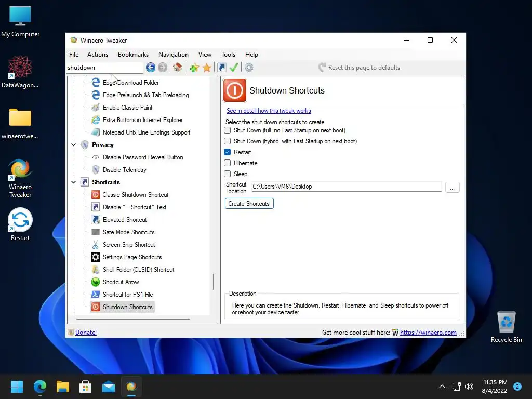Select Shutdown Shortcuts tree item

(128, 307)
